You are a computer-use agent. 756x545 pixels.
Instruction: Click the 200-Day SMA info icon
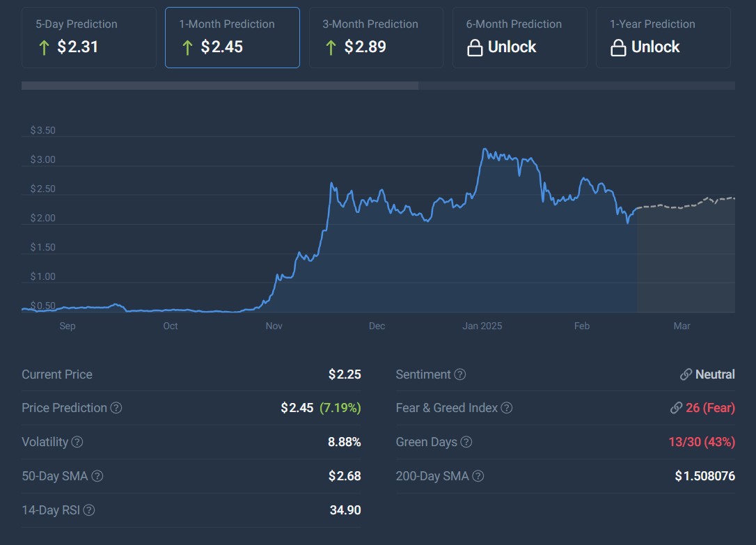point(478,476)
